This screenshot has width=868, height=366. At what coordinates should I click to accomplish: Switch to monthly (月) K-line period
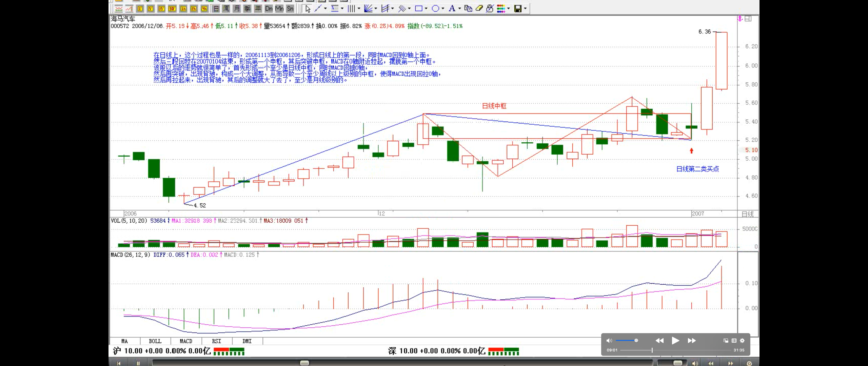point(237,9)
